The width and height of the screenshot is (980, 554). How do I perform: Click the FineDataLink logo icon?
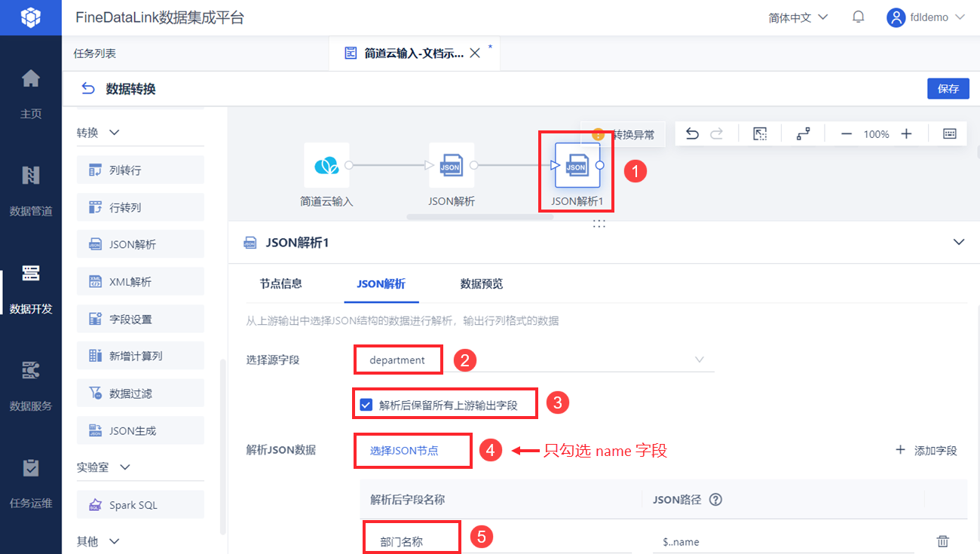tap(30, 17)
